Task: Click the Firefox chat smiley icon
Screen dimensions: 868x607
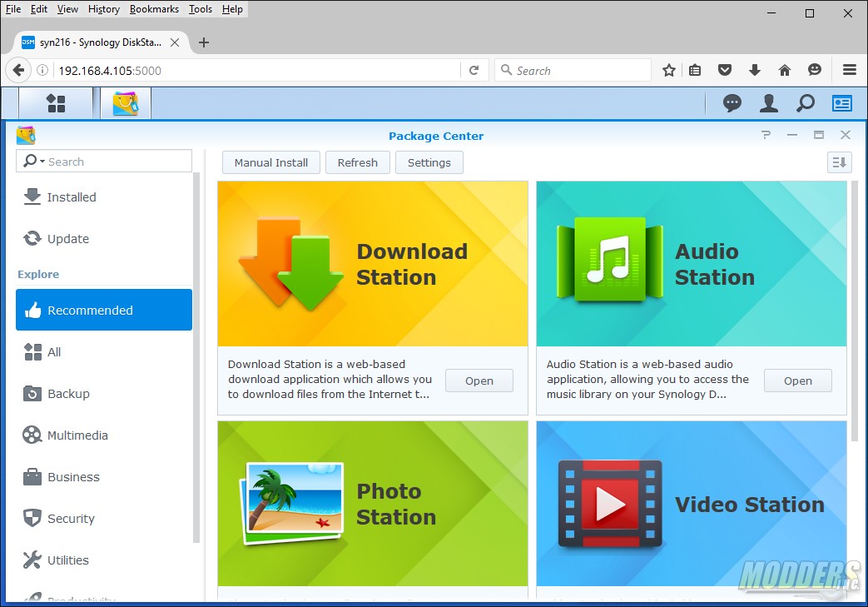Action: point(814,70)
